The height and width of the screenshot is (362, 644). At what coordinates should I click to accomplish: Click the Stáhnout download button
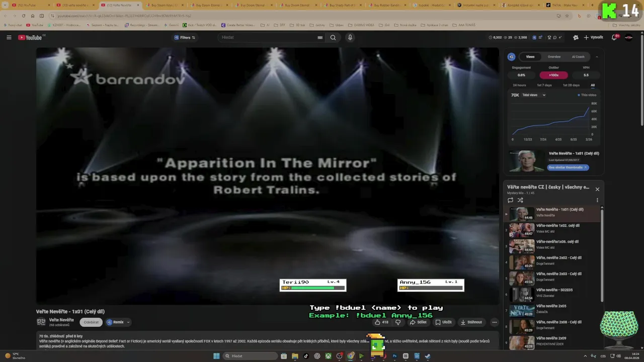(x=471, y=322)
